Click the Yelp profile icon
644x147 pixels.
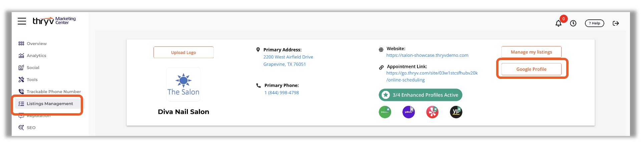pos(432,112)
